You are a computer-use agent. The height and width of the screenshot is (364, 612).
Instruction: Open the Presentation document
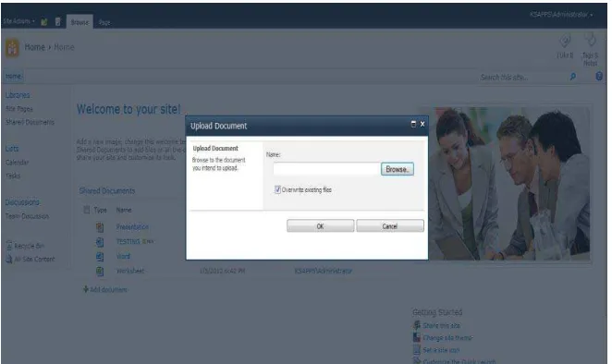[132, 226]
